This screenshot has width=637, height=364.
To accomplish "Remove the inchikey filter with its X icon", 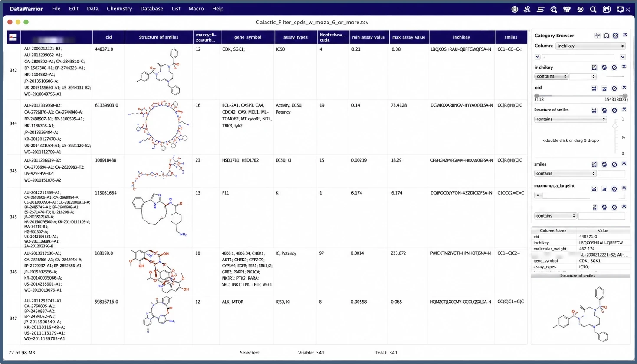I will click(x=624, y=67).
